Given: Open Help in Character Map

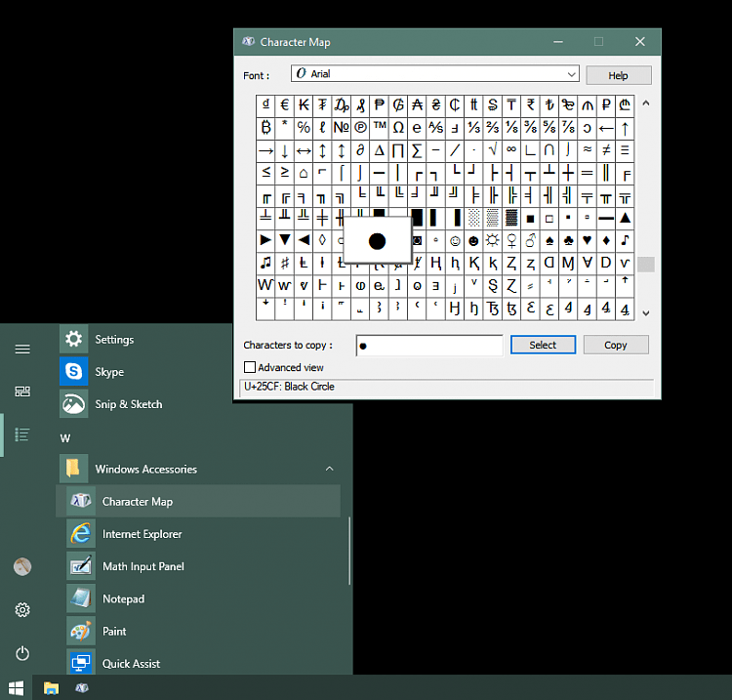Looking at the screenshot, I should (619, 75).
